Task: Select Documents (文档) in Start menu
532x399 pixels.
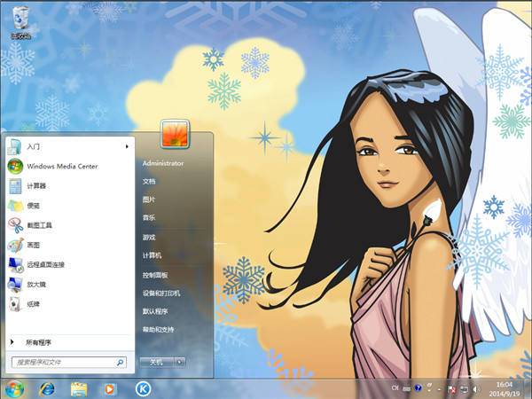Action: [149, 181]
